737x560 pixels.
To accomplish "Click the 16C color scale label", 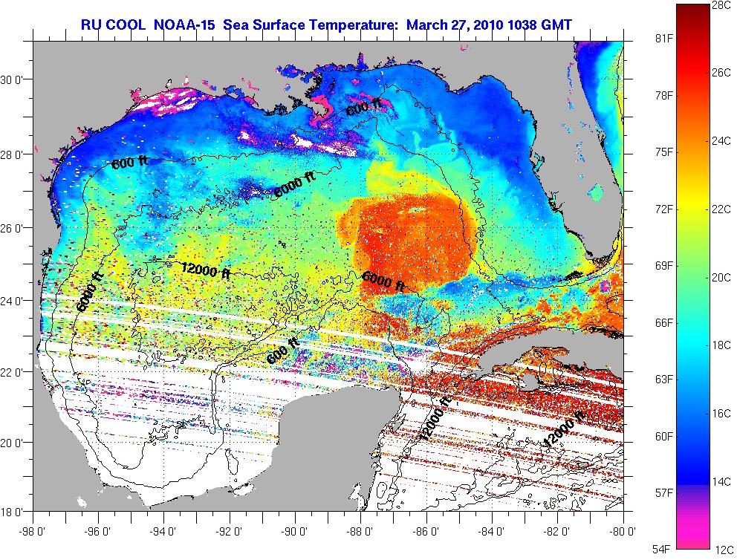I will pyautogui.click(x=721, y=414).
